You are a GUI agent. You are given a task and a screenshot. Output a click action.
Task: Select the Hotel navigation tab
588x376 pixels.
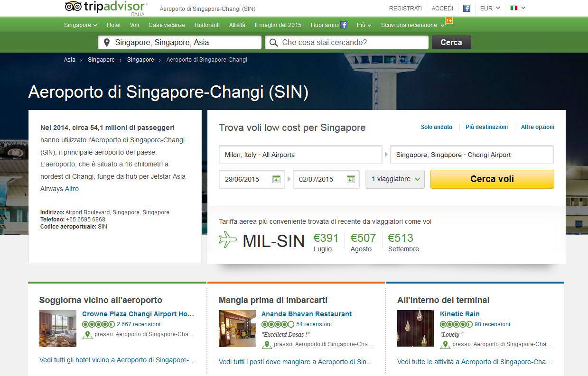pos(113,25)
